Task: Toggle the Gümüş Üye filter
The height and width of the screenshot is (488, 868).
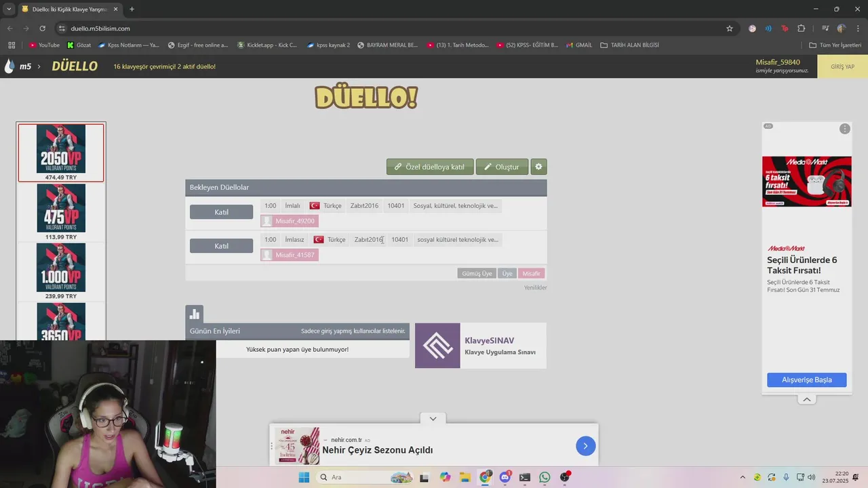Action: coord(477,273)
